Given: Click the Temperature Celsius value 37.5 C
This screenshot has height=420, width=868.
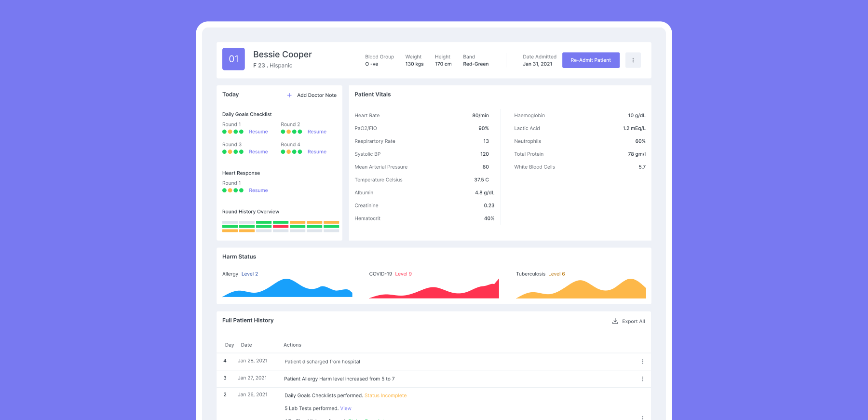Looking at the screenshot, I should (481, 180).
